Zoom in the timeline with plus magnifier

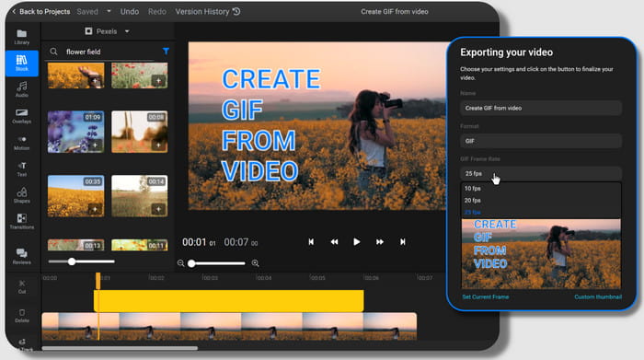click(x=255, y=263)
